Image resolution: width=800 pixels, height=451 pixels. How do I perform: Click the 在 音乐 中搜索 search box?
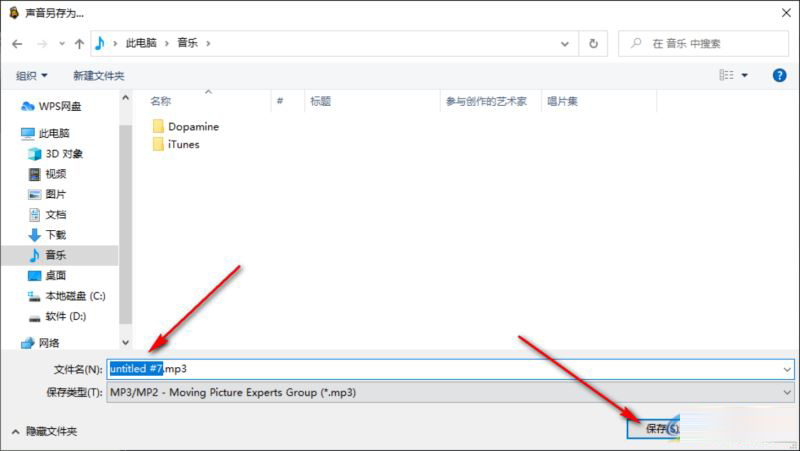click(x=704, y=44)
